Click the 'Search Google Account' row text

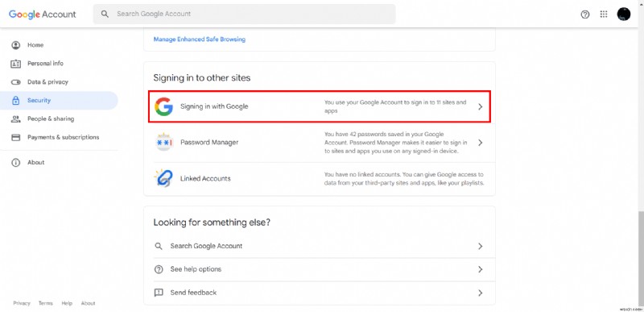pos(206,246)
